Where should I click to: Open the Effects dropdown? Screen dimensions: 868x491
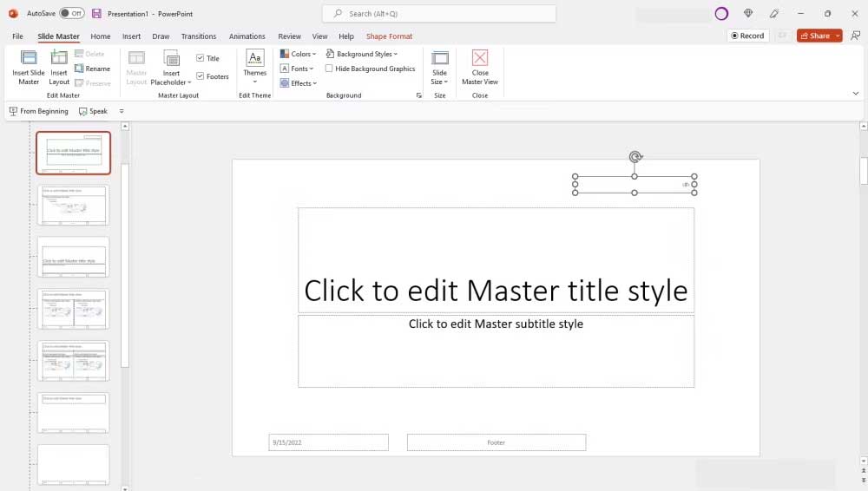click(299, 83)
